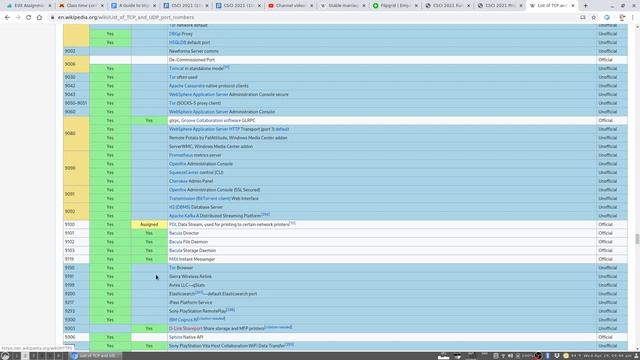Open the Prometheus link
This screenshot has width=640, height=360.
coord(181,155)
